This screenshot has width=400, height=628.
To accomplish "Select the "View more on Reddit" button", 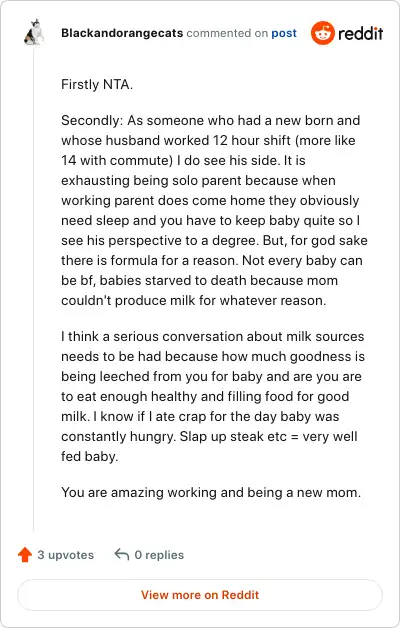I will (200, 595).
